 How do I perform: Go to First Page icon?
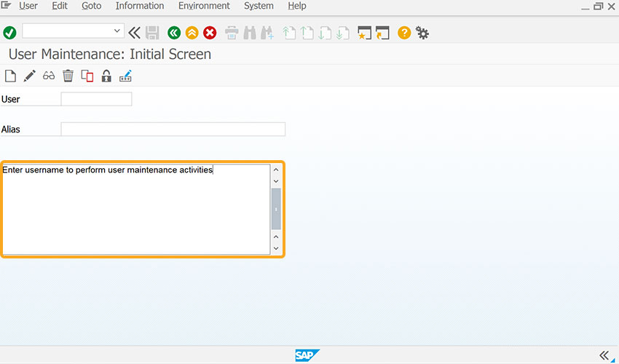[x=289, y=33]
